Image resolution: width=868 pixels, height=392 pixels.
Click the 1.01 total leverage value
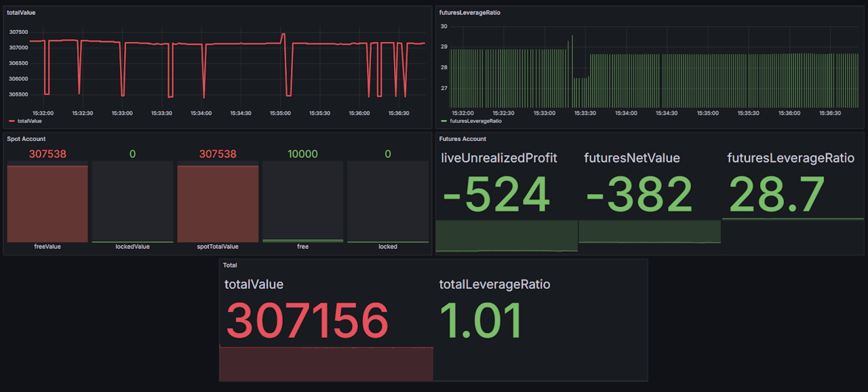(481, 320)
